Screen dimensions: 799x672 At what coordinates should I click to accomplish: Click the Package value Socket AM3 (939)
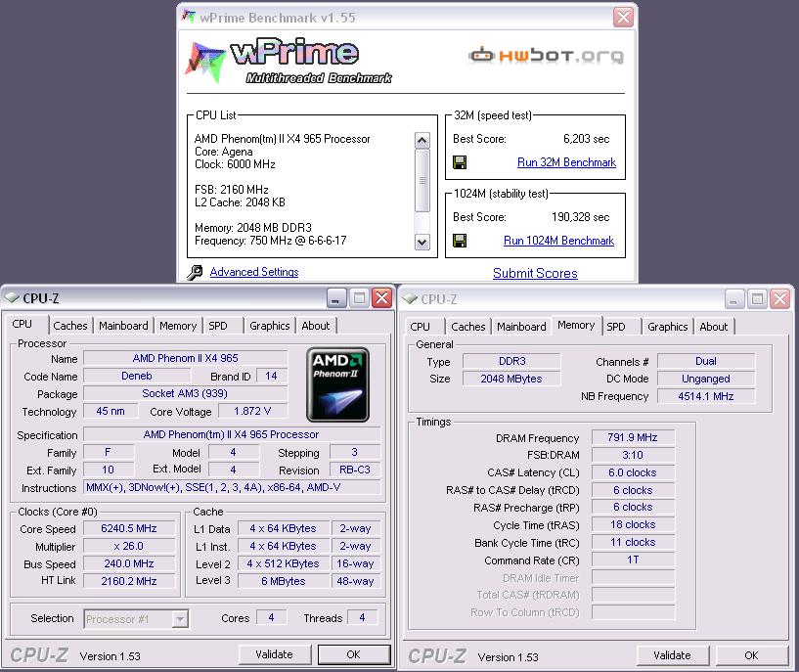point(185,394)
